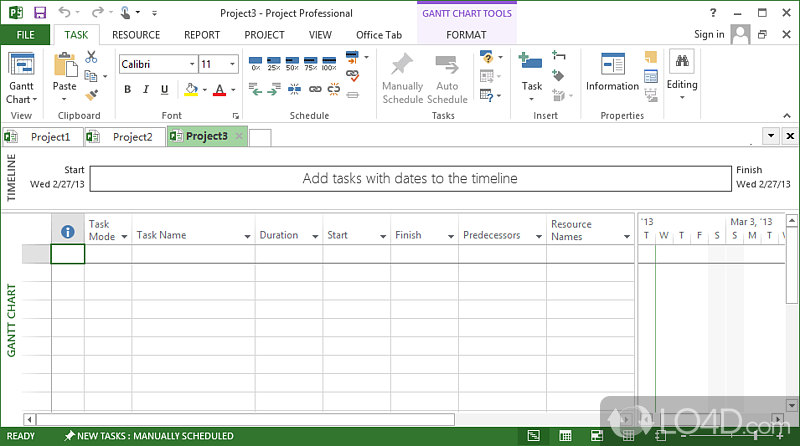Switch to Gantt Chart view in status bar
Image resolution: width=800 pixels, height=446 pixels.
pyautogui.click(x=534, y=436)
